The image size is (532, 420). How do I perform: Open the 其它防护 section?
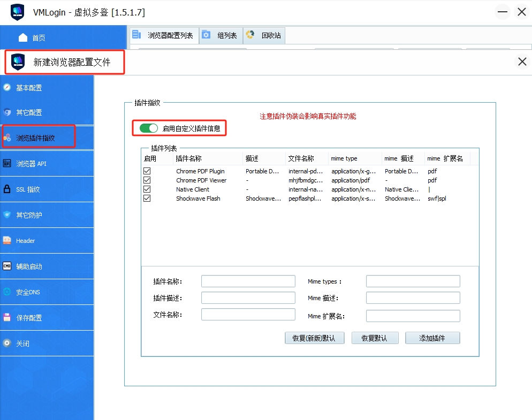[47, 215]
